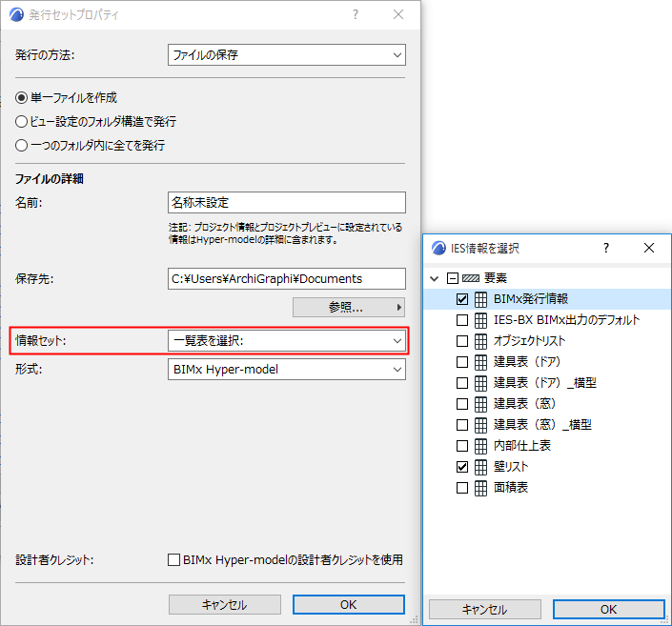Check the 面積表 checkbox
This screenshot has height=626, width=672.
pyautogui.click(x=462, y=488)
